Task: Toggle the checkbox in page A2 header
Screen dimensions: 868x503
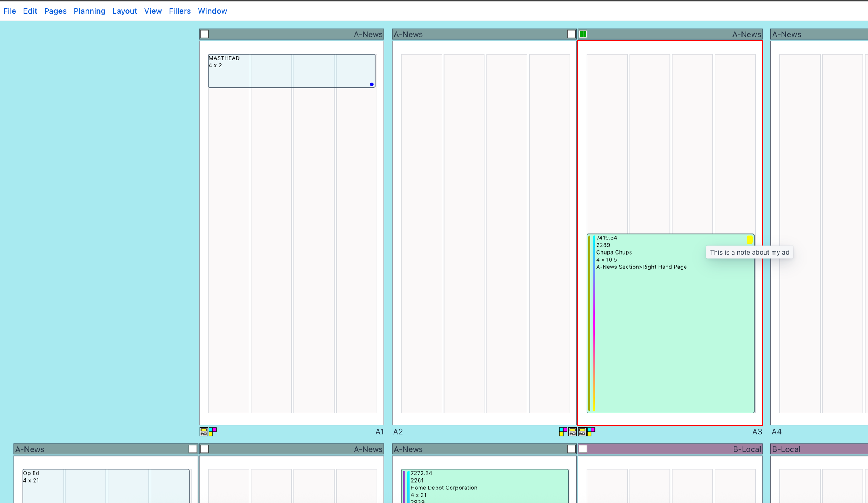Action: pos(571,34)
